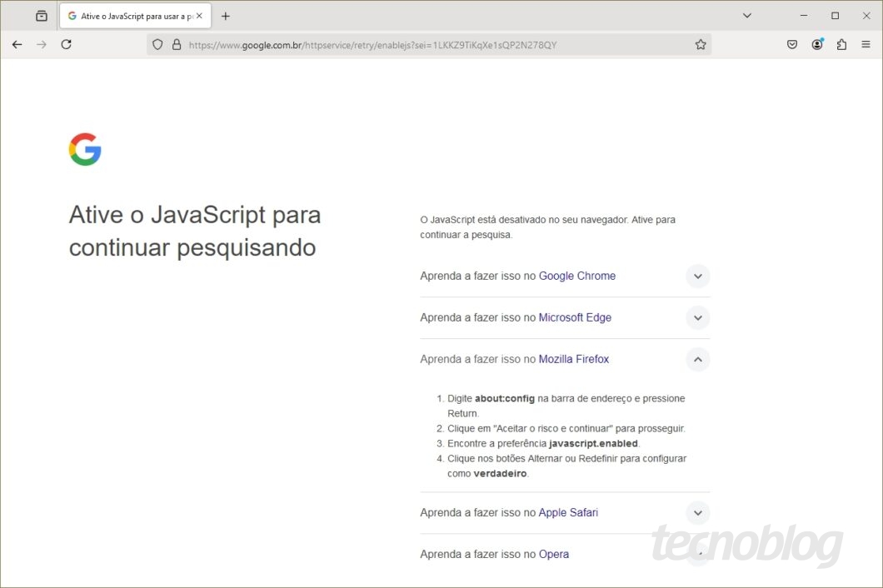Open the Firefox hamburger application menu

pyautogui.click(x=866, y=44)
